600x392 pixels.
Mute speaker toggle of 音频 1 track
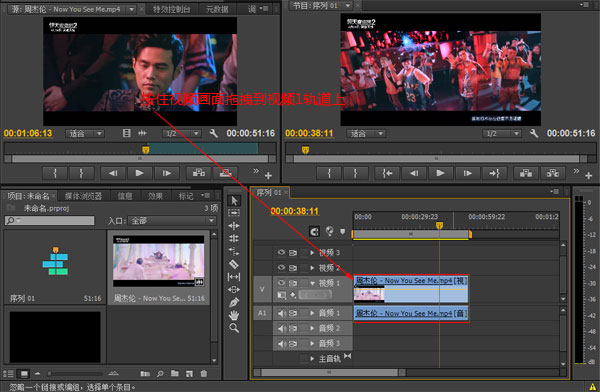(281, 314)
